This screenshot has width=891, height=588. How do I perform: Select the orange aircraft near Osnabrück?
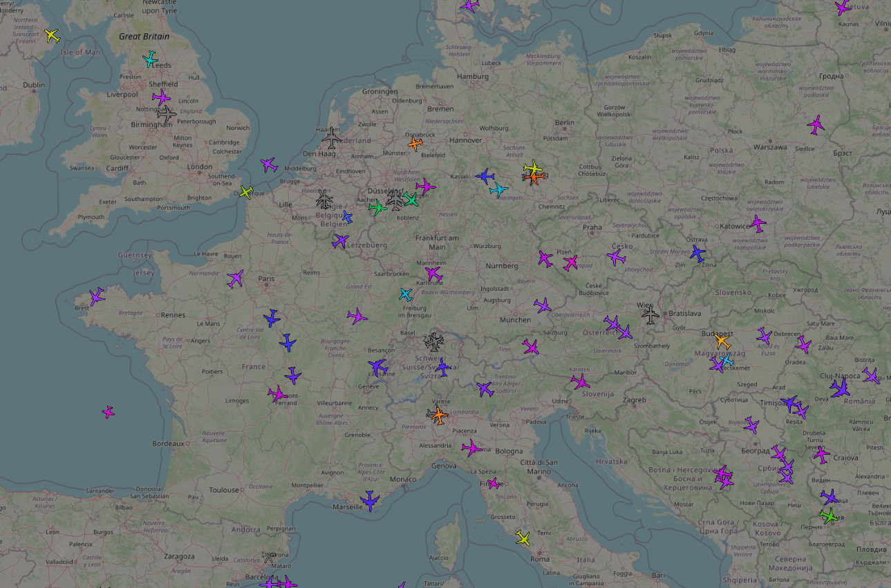415,144
